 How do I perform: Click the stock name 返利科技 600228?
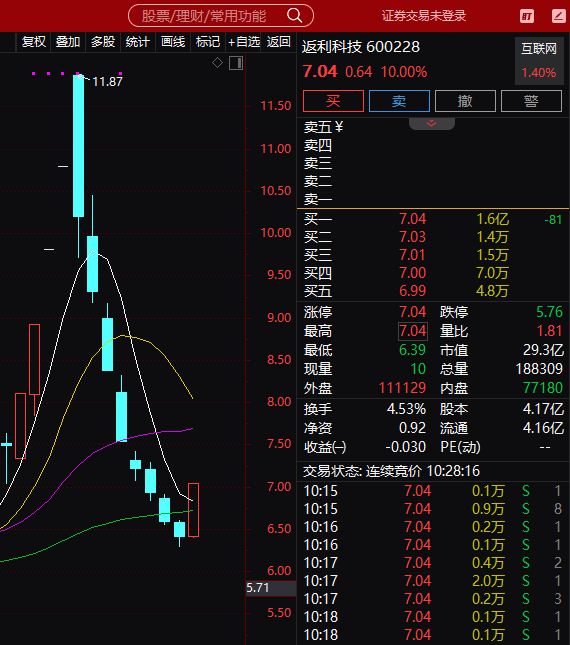pos(361,47)
